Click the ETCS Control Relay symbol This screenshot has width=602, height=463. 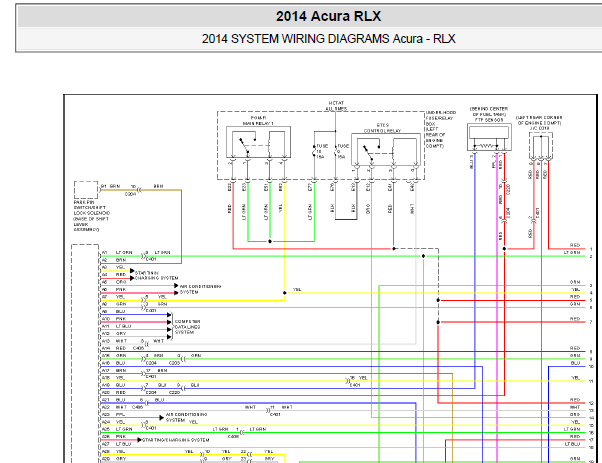pyautogui.click(x=386, y=149)
